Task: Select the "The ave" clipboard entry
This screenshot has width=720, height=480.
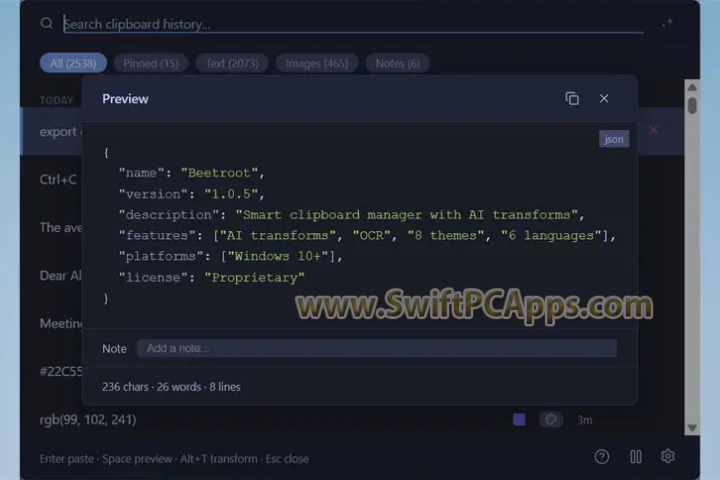Action: point(61,227)
